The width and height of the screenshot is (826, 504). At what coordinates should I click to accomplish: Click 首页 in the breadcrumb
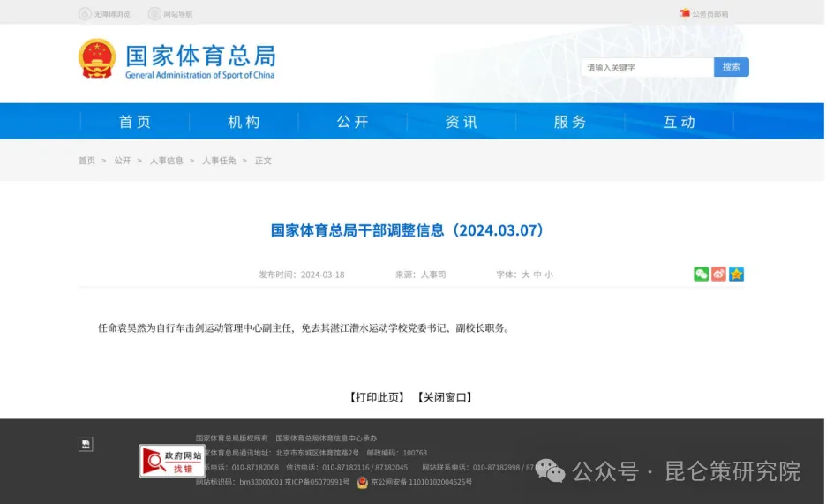[86, 161]
